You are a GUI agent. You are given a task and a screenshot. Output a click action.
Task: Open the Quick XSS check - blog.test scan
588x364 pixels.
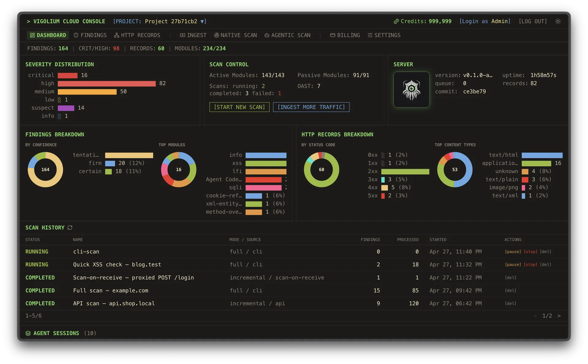[x=117, y=265]
